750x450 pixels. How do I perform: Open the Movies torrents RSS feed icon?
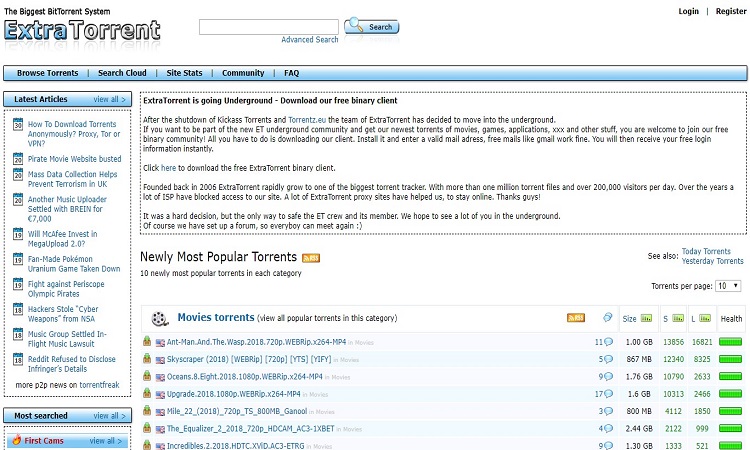pyautogui.click(x=576, y=318)
